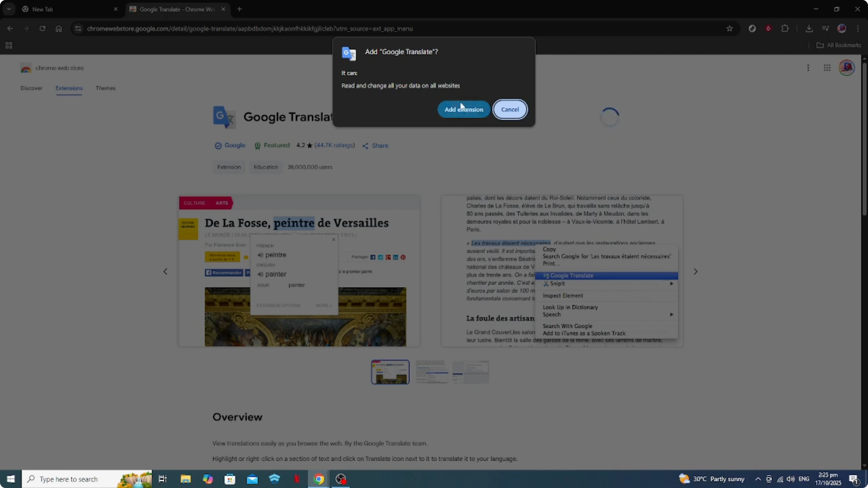868x488 pixels.
Task: Share the Google Translate extension
Action: pos(375,145)
